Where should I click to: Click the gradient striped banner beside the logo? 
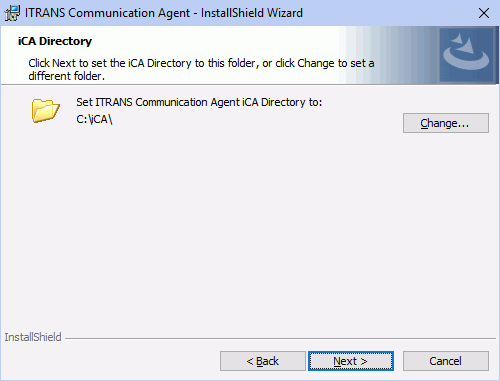tap(389, 55)
